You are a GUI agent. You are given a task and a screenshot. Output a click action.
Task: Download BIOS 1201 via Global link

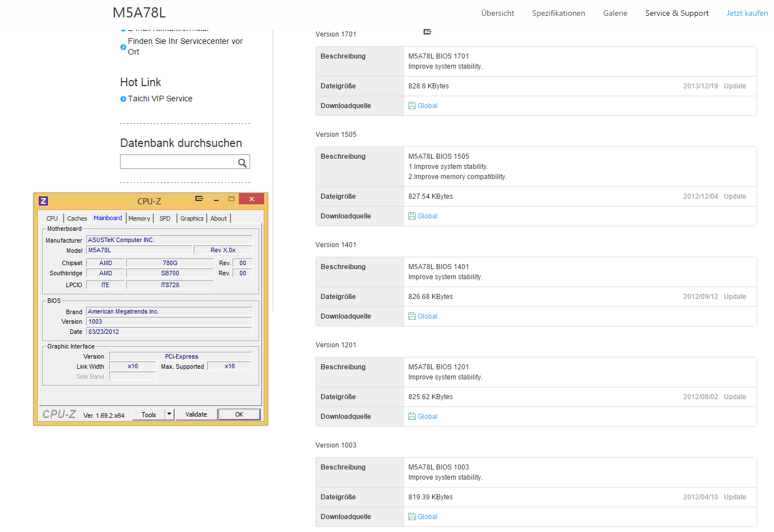[428, 417]
